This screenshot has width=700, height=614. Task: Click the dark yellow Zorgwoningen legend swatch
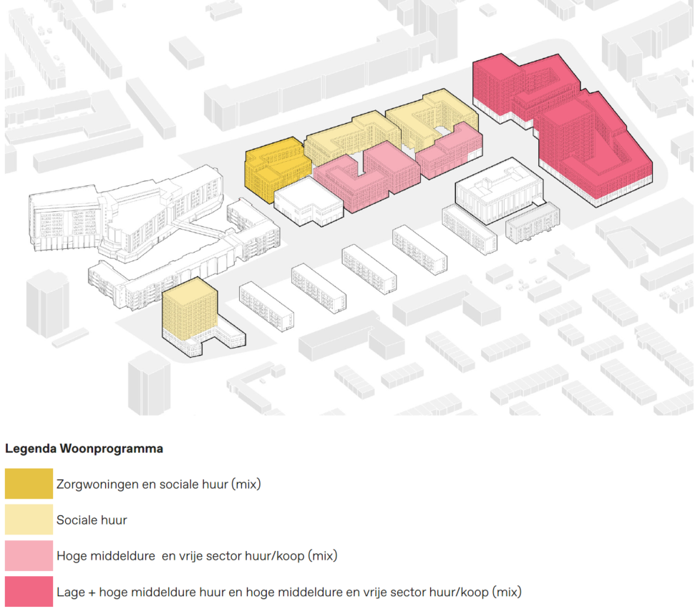tap(29, 483)
